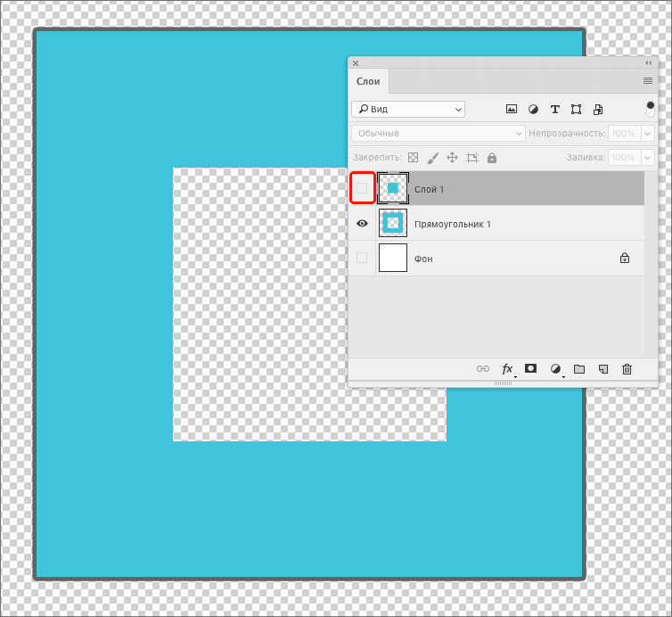Filter layers by text layer icon
This screenshot has height=617, width=672.
tap(555, 110)
